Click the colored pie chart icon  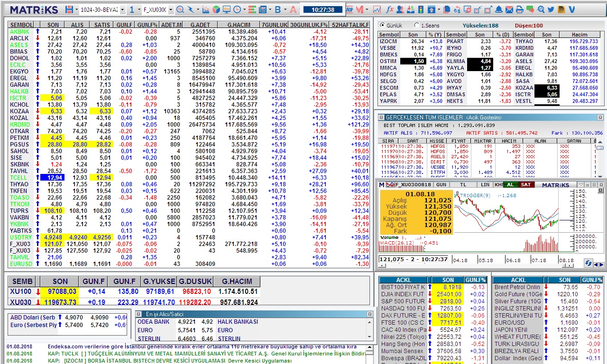[216, 9]
